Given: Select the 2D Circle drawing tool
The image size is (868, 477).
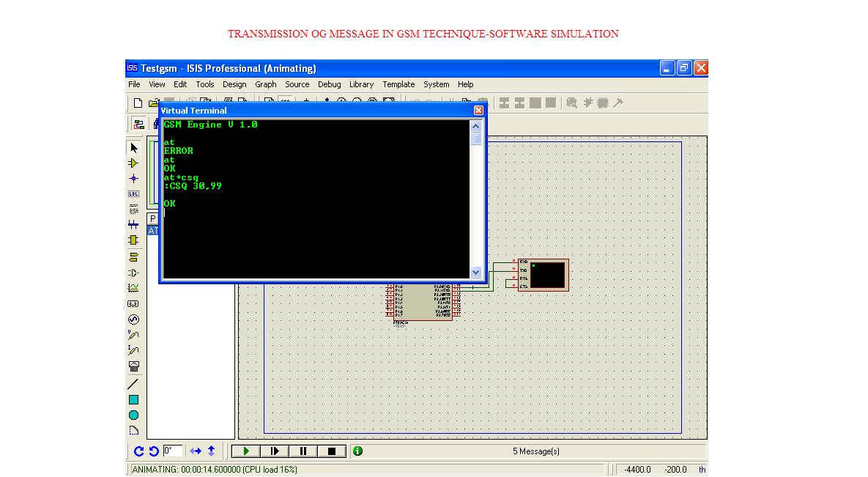Looking at the screenshot, I should click(x=133, y=415).
